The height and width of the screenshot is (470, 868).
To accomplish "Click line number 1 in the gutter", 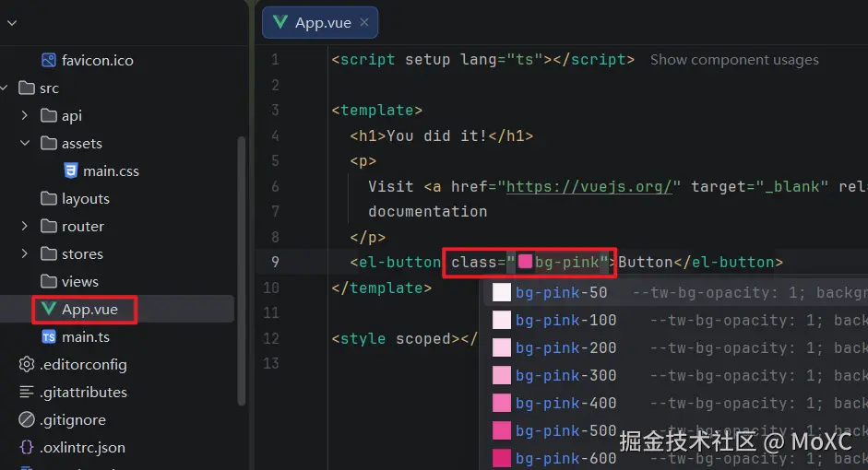I will pyautogui.click(x=275, y=59).
